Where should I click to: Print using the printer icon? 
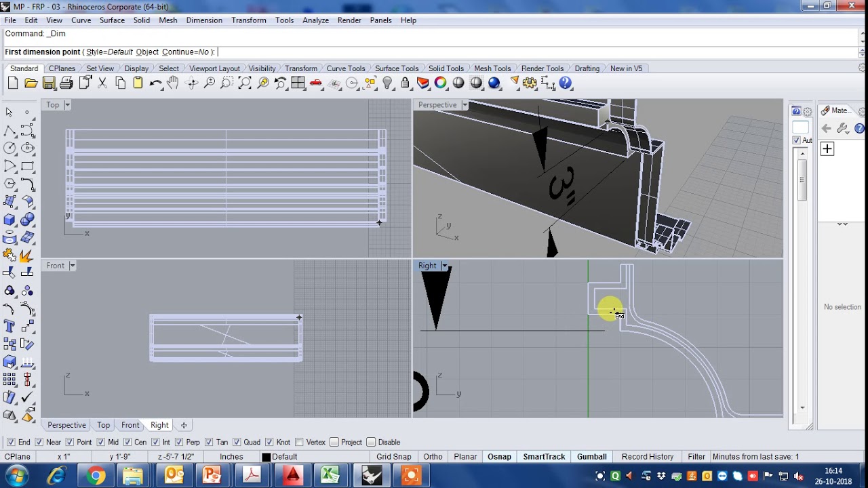[66, 83]
